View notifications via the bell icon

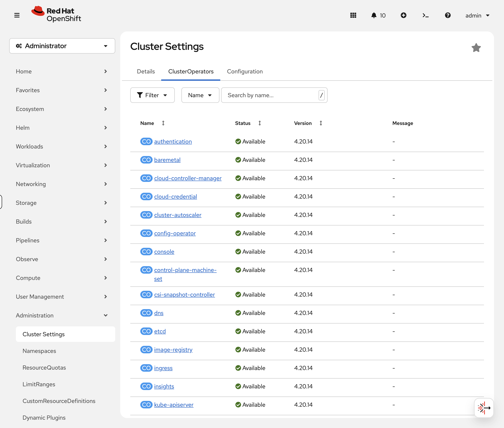coord(374,15)
